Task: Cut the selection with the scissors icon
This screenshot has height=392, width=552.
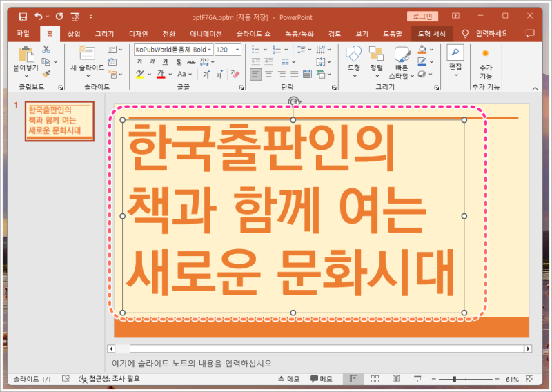Action: [46, 49]
